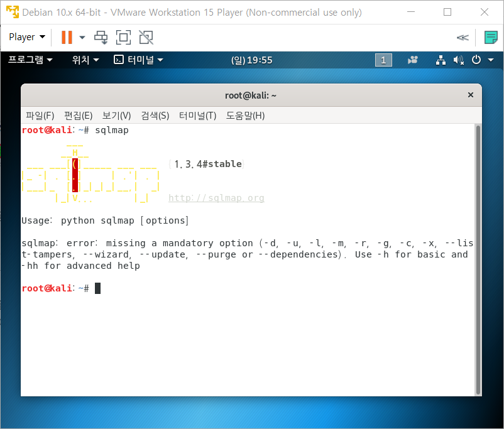Minimize the VMware Player window
Screen dimensions: 504x429
pyautogui.click(x=411, y=12)
